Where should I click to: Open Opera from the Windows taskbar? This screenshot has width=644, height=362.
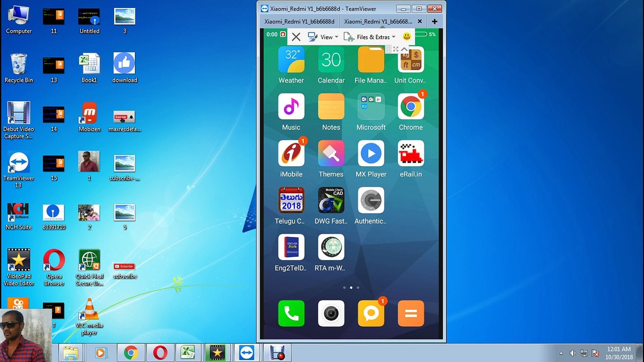click(159, 353)
